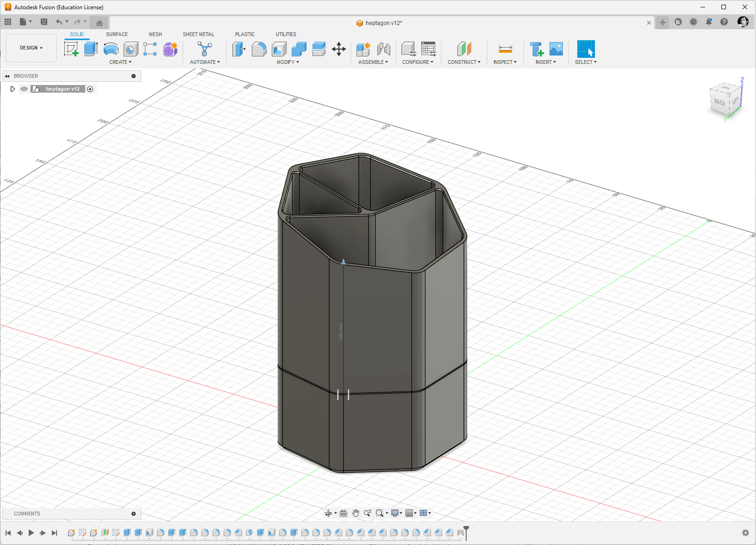Select the Offset Face tool
756x545 pixels.
pos(319,49)
